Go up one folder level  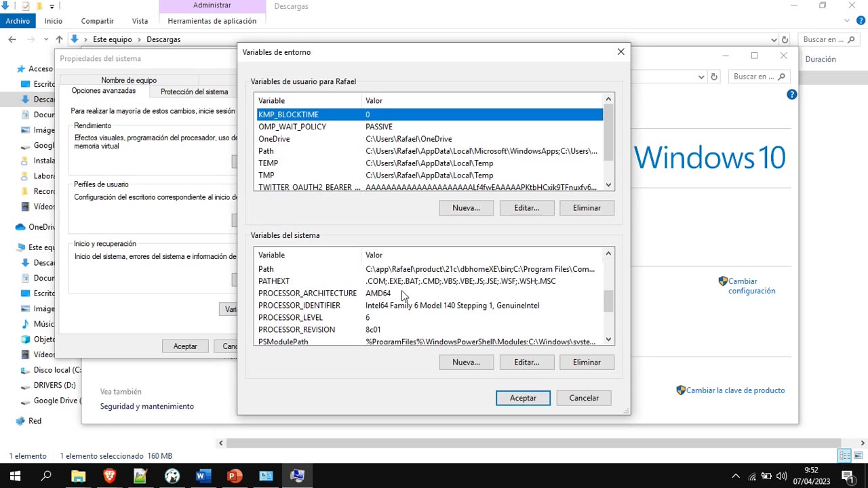point(59,39)
